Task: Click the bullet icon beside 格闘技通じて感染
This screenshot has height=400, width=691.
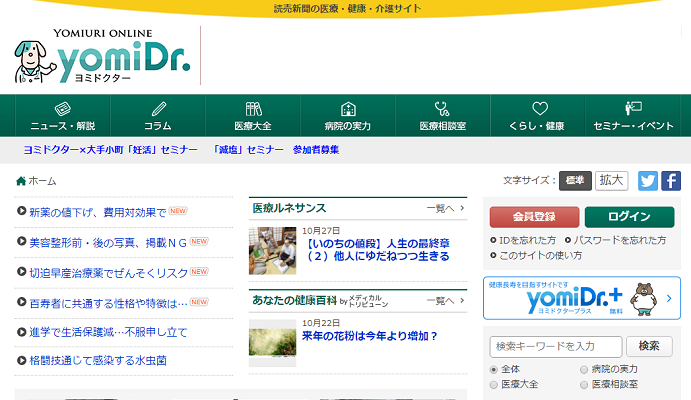Action: pos(22,360)
